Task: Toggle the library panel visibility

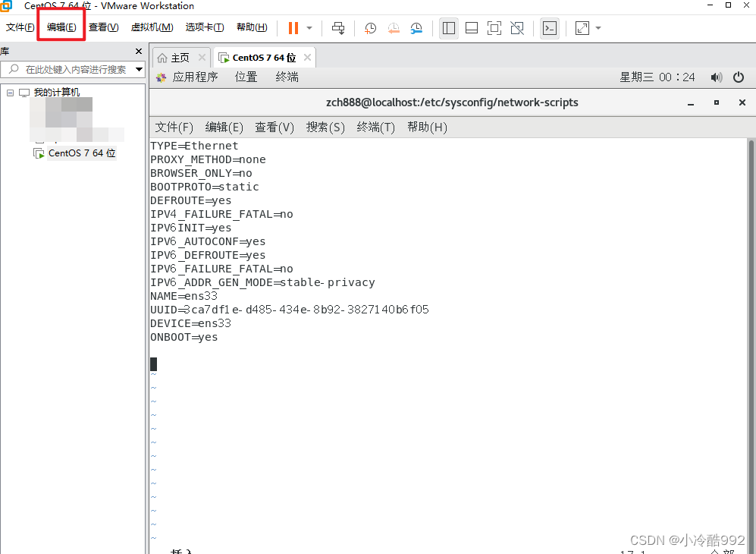Action: [448, 27]
